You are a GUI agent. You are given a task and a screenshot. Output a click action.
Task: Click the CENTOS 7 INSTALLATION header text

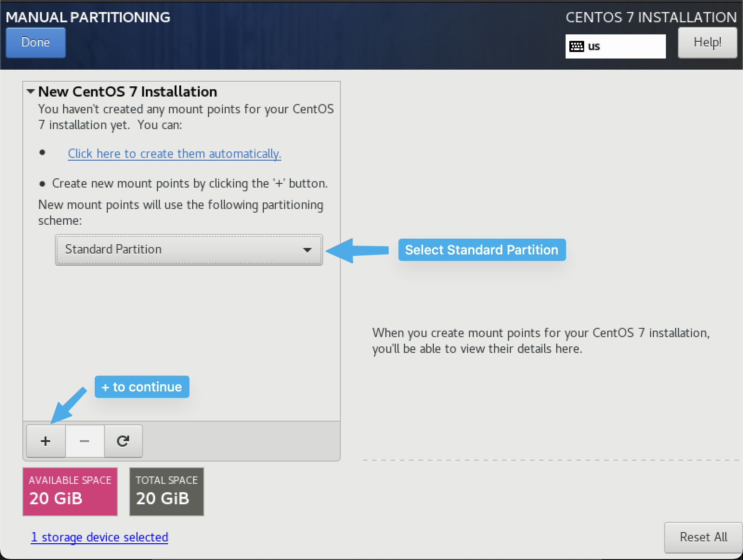(x=651, y=17)
